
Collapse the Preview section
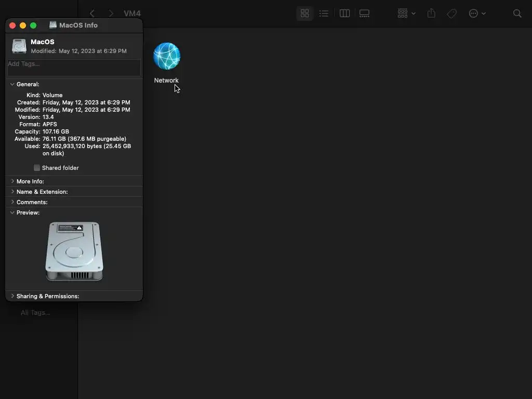click(x=12, y=212)
